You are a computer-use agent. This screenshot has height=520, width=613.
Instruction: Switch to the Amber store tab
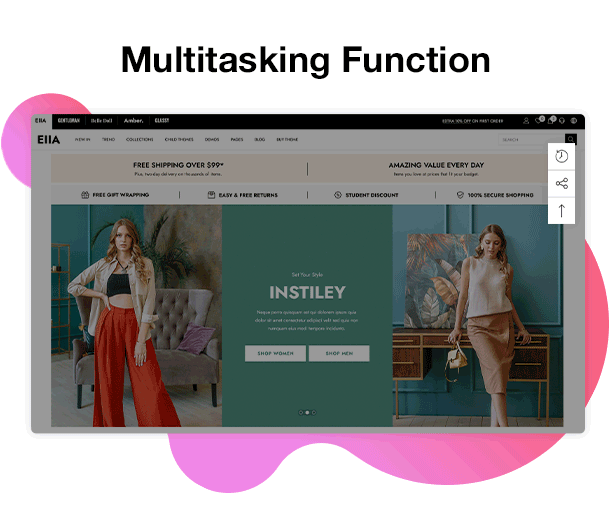point(133,121)
